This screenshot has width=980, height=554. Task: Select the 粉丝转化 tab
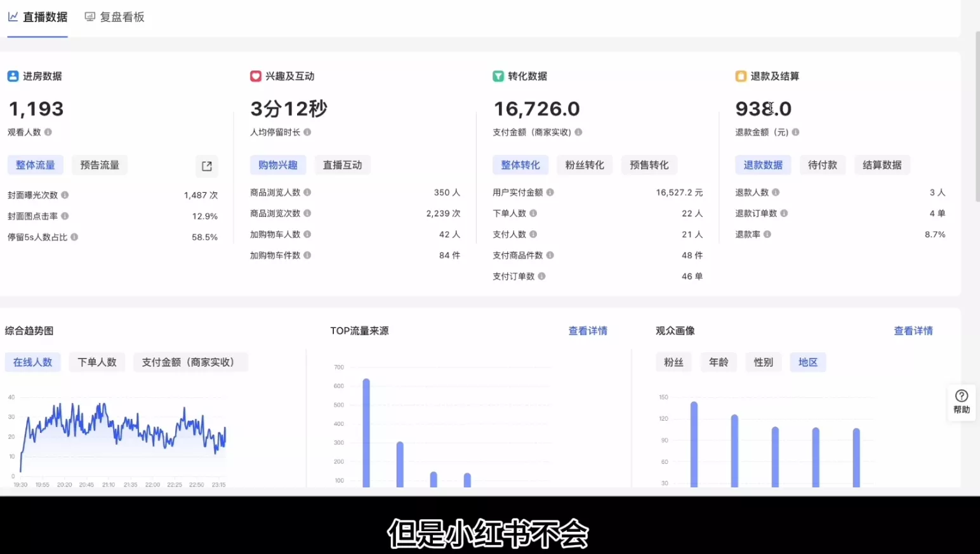pyautogui.click(x=585, y=164)
